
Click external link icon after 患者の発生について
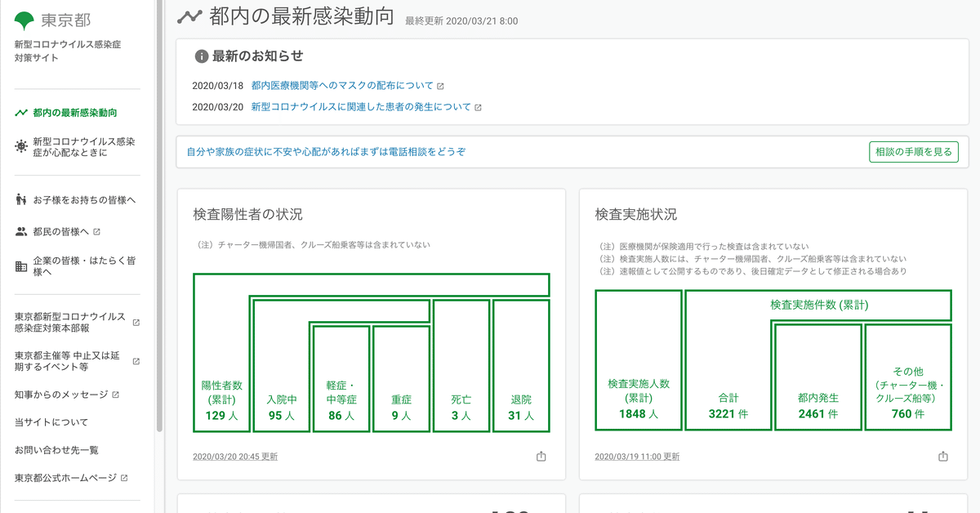[x=478, y=107]
